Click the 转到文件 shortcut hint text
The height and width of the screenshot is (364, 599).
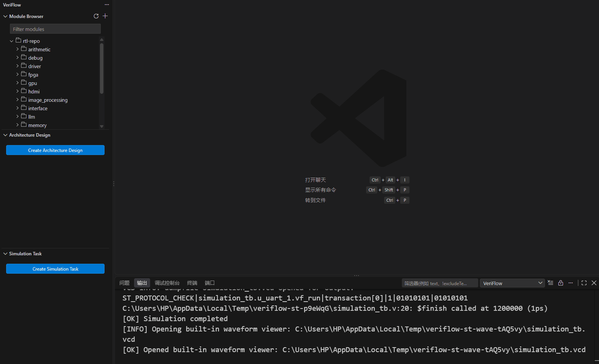[316, 200]
